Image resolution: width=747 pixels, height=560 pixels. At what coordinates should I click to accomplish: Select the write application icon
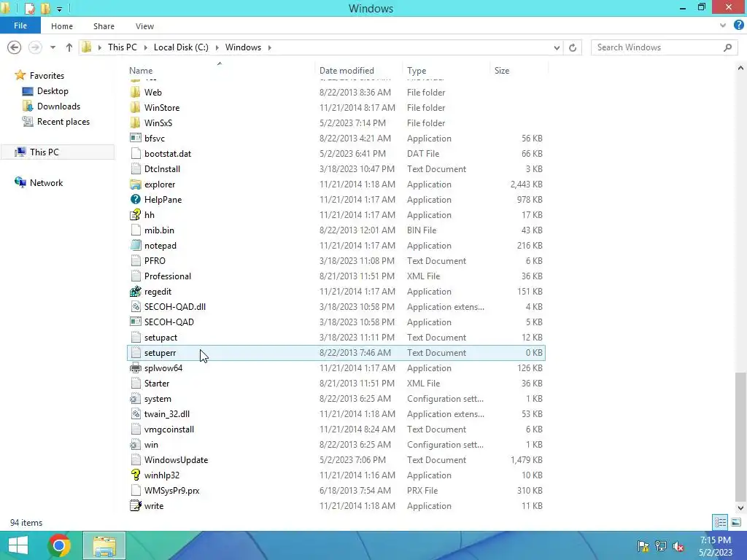135,506
